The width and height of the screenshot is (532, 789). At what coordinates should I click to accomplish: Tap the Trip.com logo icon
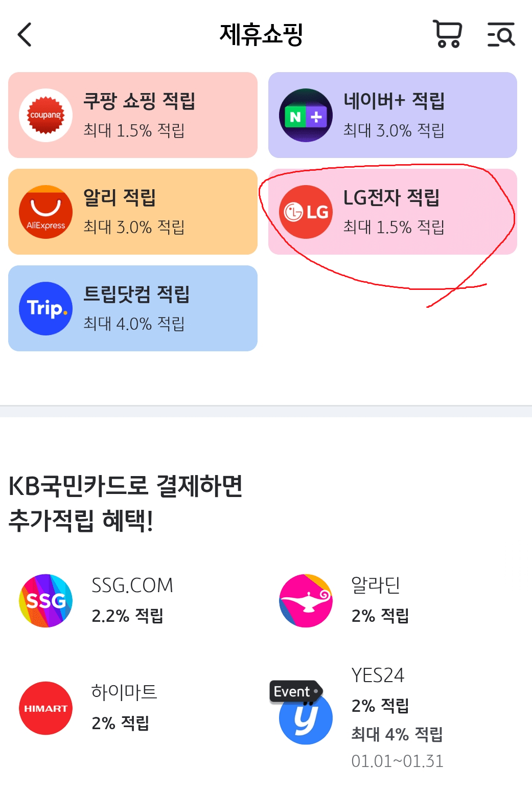point(46,308)
